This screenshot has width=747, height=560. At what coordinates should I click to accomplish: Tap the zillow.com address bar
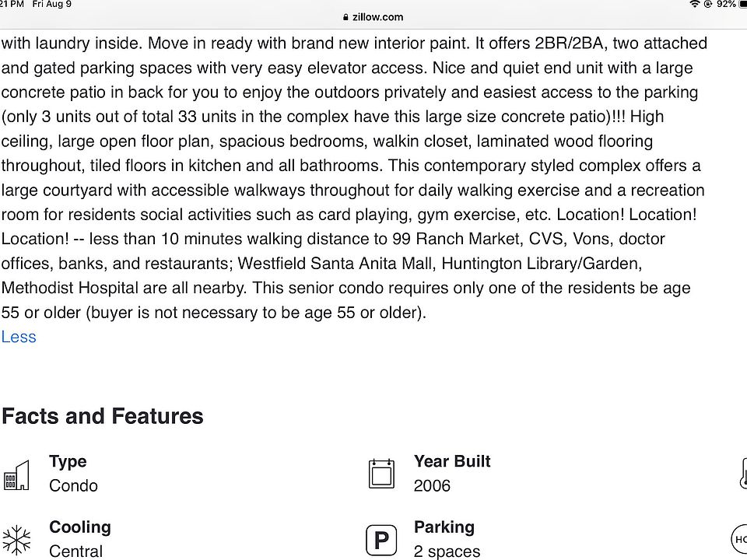click(x=373, y=17)
